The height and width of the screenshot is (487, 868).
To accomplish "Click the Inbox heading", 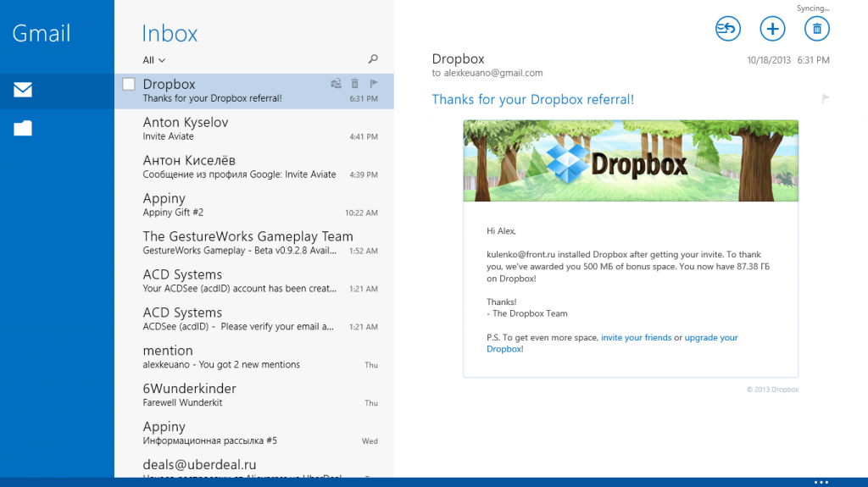I will [x=170, y=33].
